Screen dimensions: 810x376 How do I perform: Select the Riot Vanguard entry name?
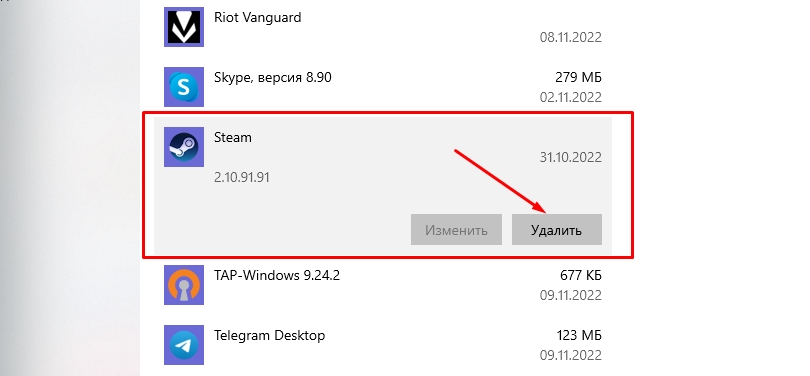pyautogui.click(x=257, y=18)
